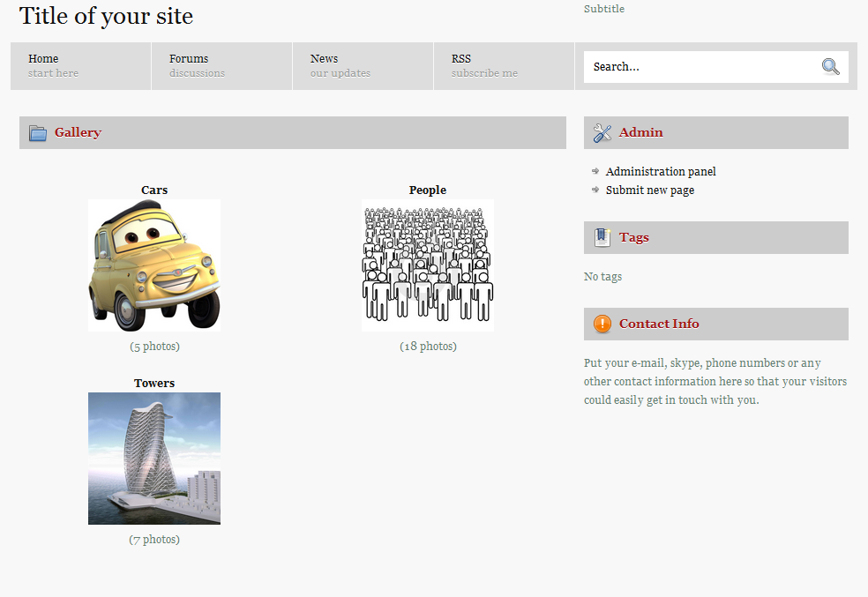The height and width of the screenshot is (597, 868).
Task: Click the site title heading
Action: (x=106, y=16)
